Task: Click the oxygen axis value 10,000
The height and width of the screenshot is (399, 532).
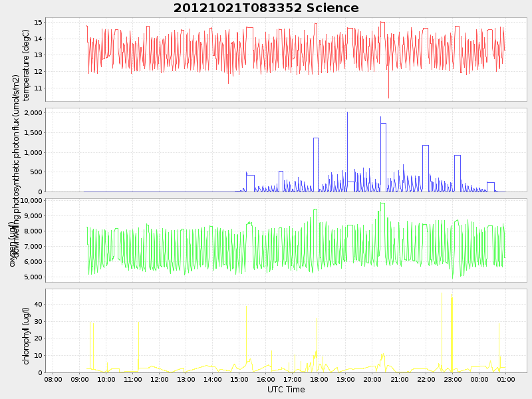Action: (x=31, y=201)
